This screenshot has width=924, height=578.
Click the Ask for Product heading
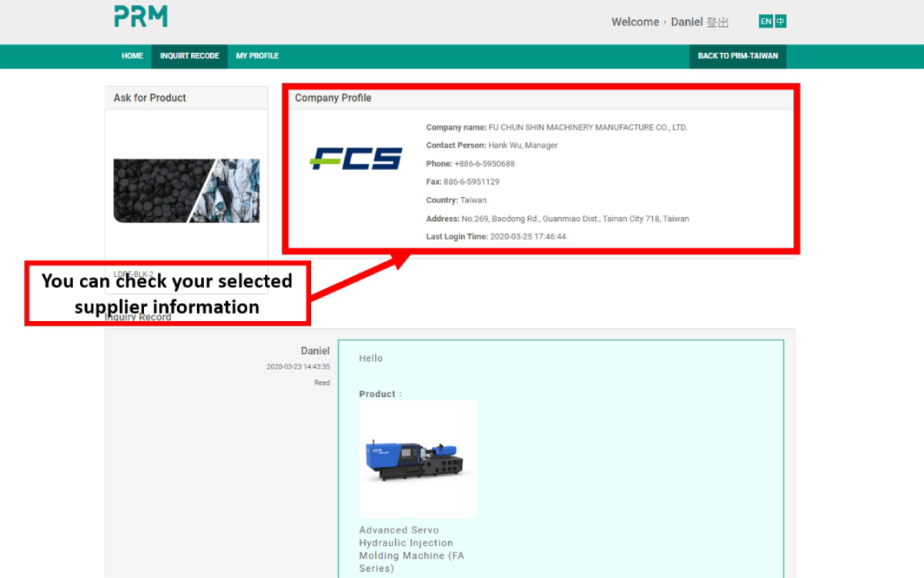(150, 98)
